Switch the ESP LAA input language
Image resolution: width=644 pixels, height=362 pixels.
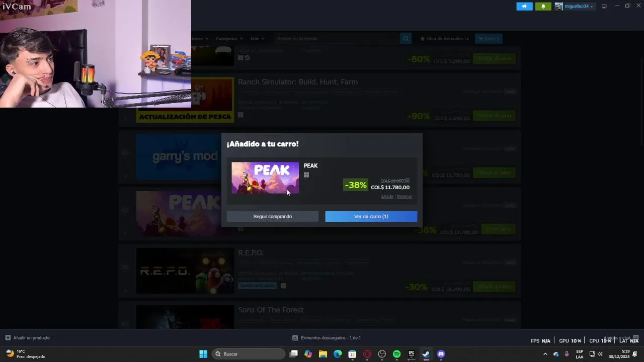[x=580, y=354]
